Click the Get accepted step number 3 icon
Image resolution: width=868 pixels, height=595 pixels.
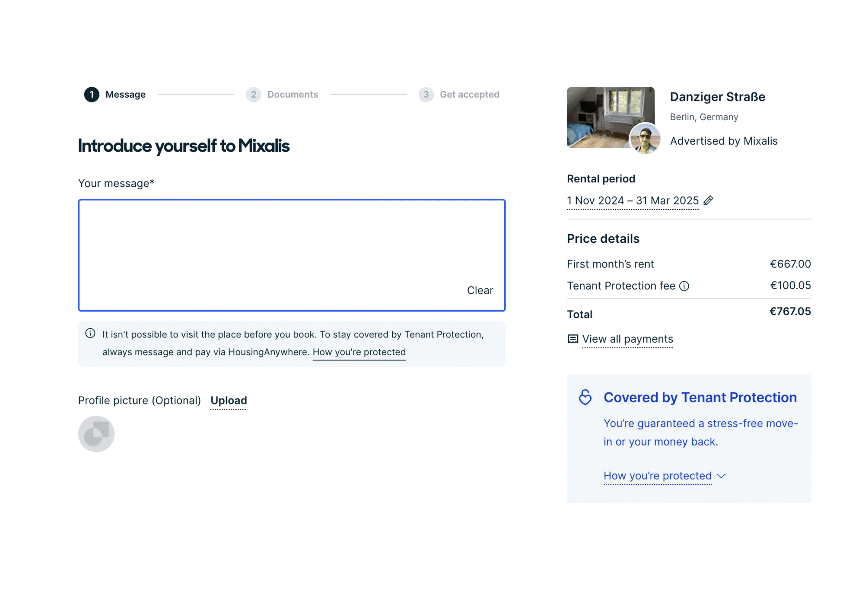[425, 94]
